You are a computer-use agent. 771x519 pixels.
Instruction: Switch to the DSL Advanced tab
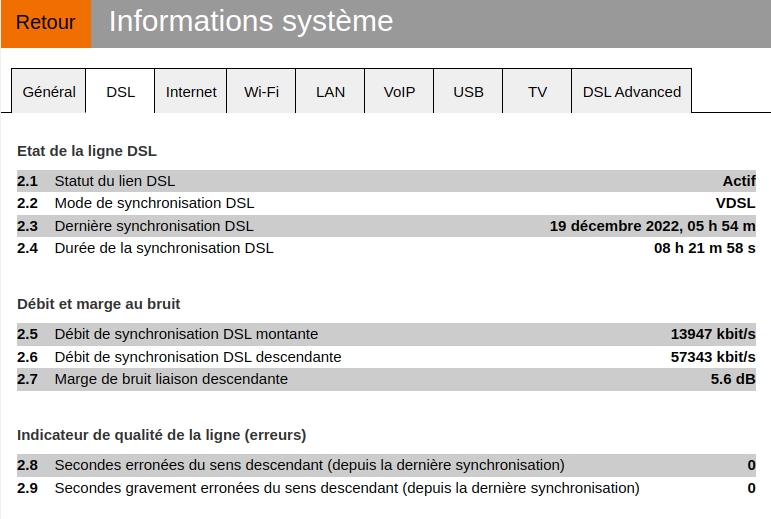coord(631,92)
